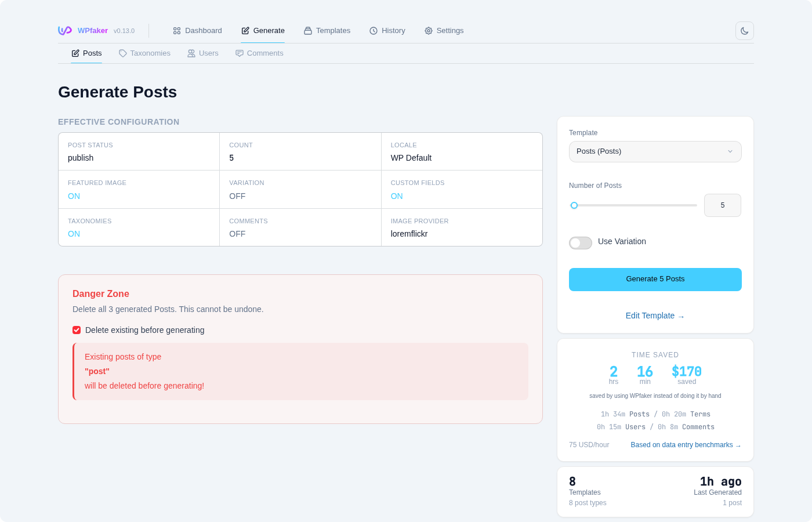
Task: Select the Users person icon
Action: tap(191, 53)
